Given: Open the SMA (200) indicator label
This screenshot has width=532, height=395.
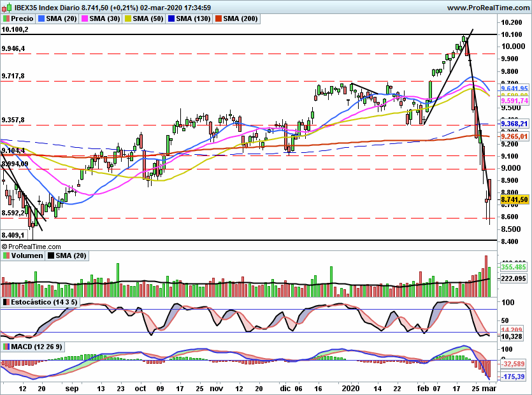Looking at the screenshot, I should point(240,18).
